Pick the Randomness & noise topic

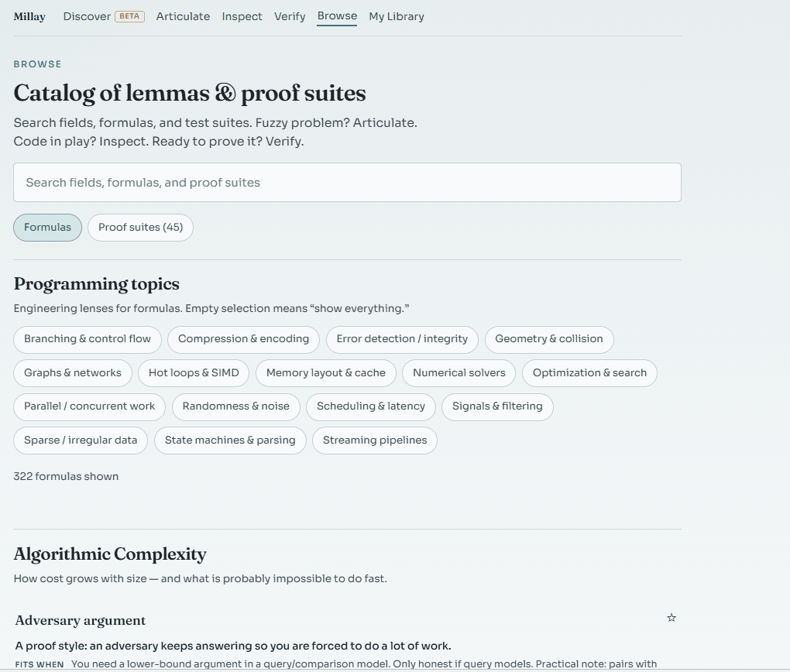235,406
